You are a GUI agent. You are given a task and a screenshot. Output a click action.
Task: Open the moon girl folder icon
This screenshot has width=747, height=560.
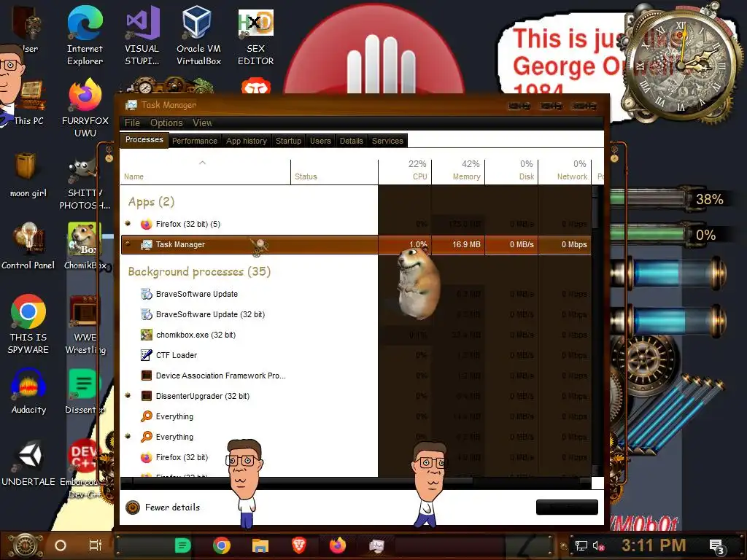click(28, 175)
